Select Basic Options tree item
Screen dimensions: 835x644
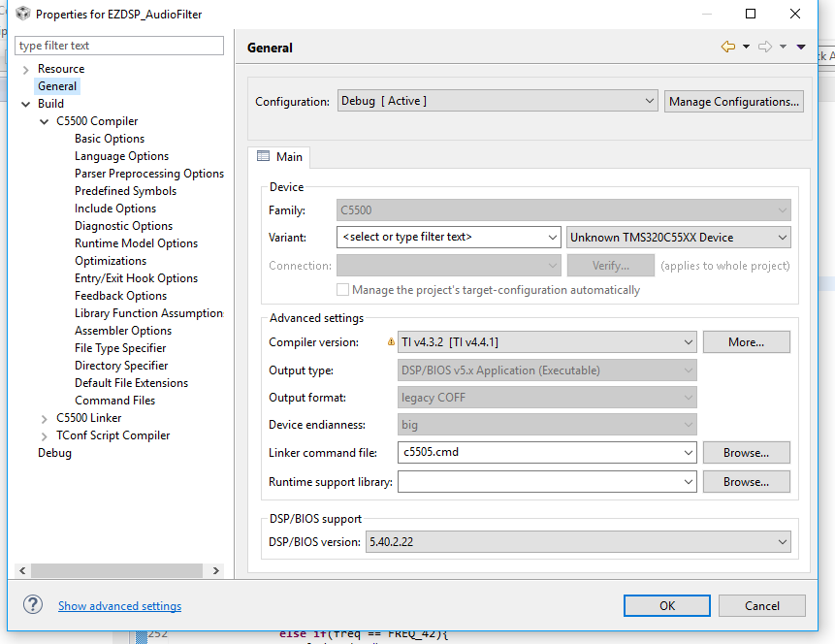tap(110, 139)
